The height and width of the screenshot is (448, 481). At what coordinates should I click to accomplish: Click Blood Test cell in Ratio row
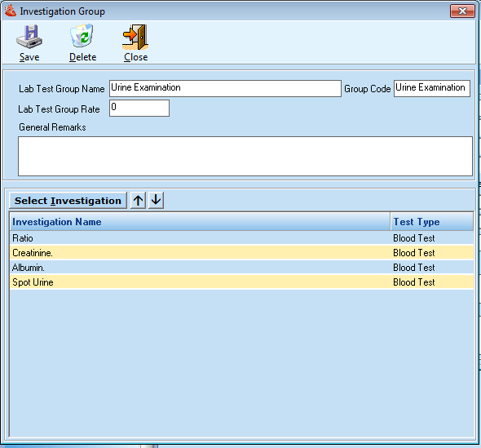pyautogui.click(x=414, y=238)
